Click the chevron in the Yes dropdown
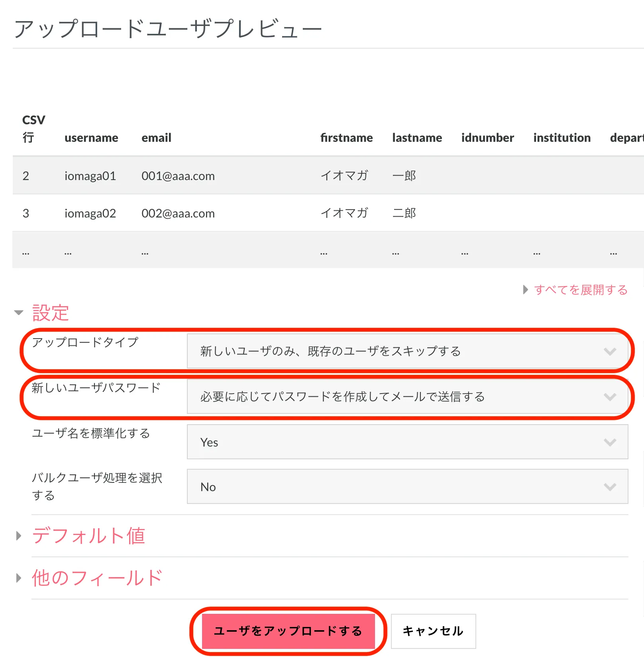 (x=610, y=442)
